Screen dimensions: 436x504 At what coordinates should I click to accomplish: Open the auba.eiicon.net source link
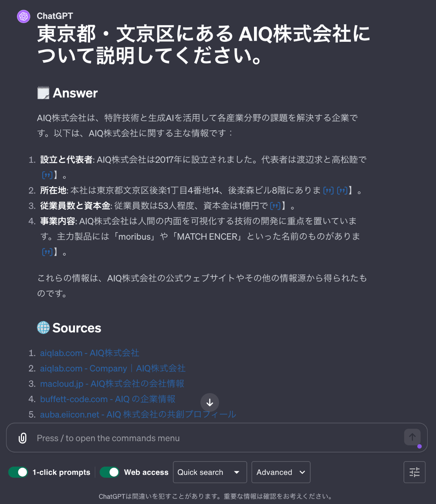click(138, 414)
